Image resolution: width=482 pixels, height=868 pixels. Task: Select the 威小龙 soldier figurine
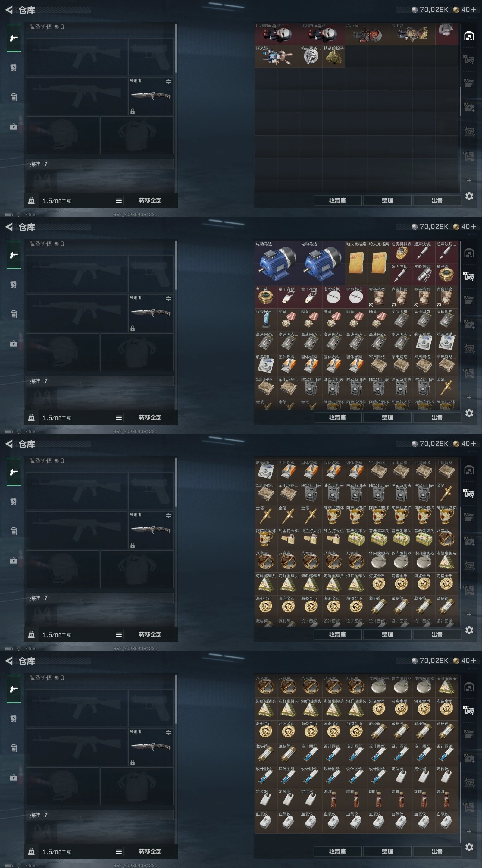(413, 34)
